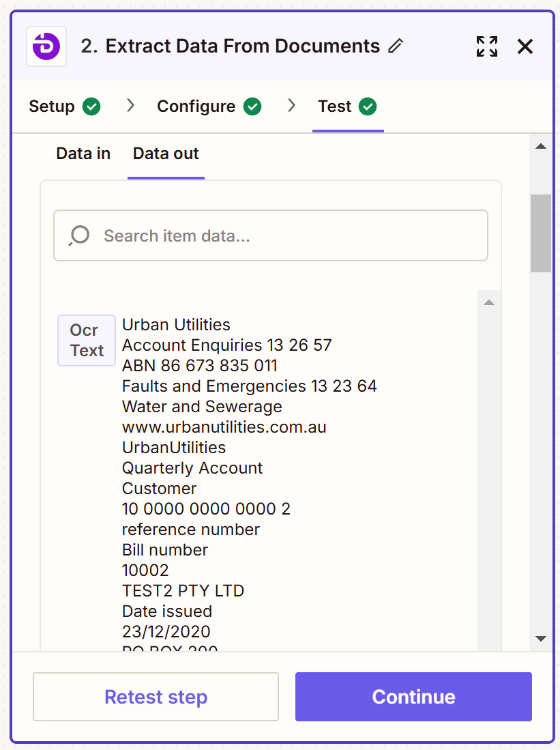Click 'Faults and Emergencies 13 23 64' text
Viewport: 560px width, 750px height.
[250, 386]
